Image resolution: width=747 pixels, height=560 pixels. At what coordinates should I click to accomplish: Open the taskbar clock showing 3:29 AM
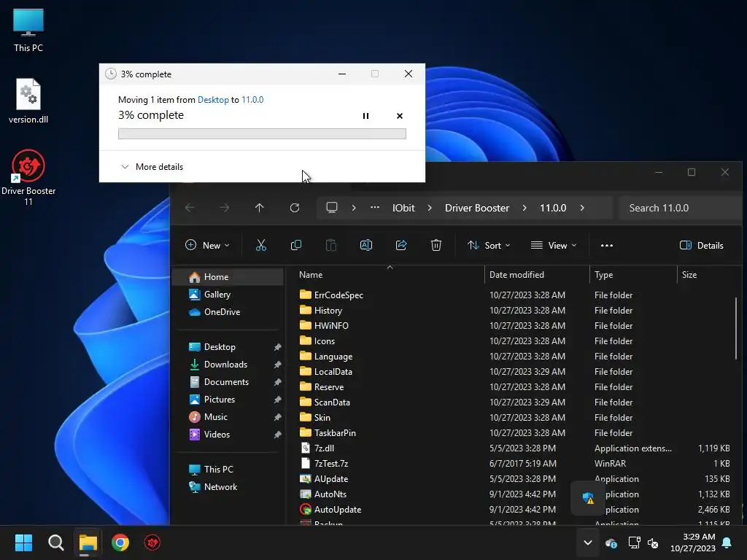pos(693,542)
